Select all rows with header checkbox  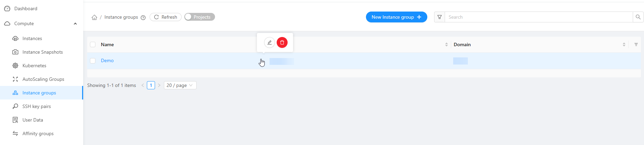[93, 44]
